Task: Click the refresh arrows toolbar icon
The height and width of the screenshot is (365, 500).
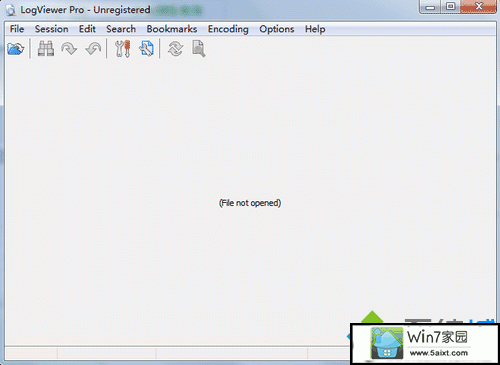Action: [x=175, y=49]
